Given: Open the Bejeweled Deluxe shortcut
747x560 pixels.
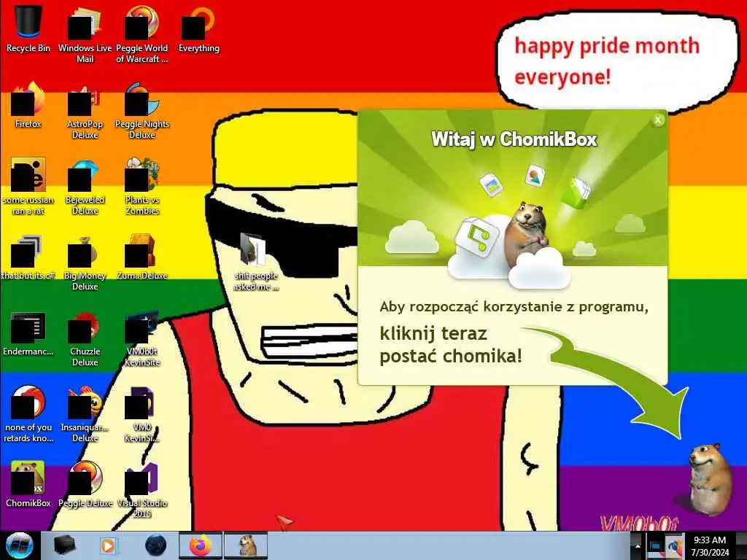Looking at the screenshot, I should pos(85,187).
